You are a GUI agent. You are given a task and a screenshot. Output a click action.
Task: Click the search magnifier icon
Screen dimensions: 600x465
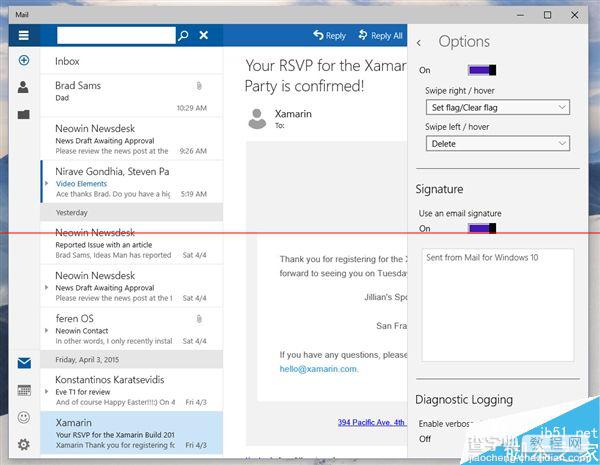pos(183,36)
